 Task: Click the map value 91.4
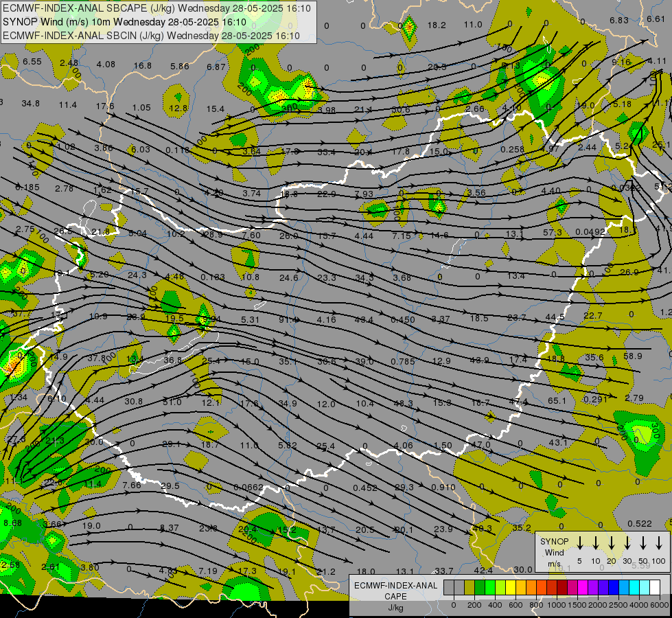[x=288, y=319]
